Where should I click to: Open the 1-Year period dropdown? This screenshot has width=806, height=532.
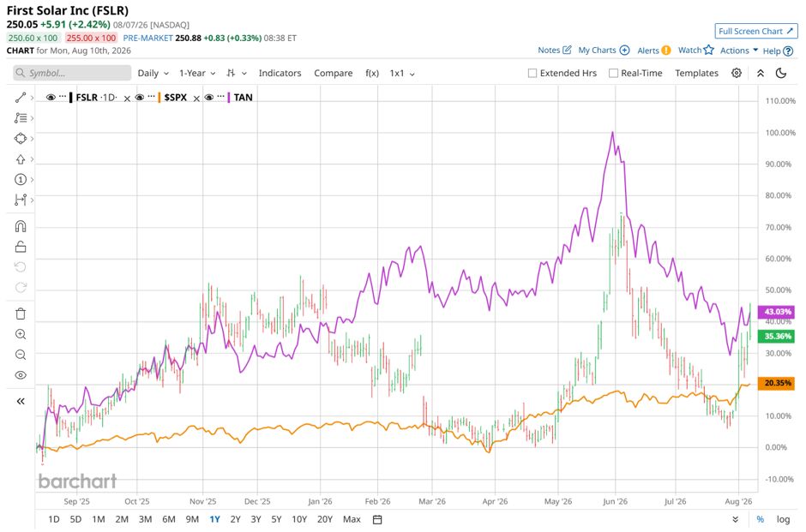point(197,73)
